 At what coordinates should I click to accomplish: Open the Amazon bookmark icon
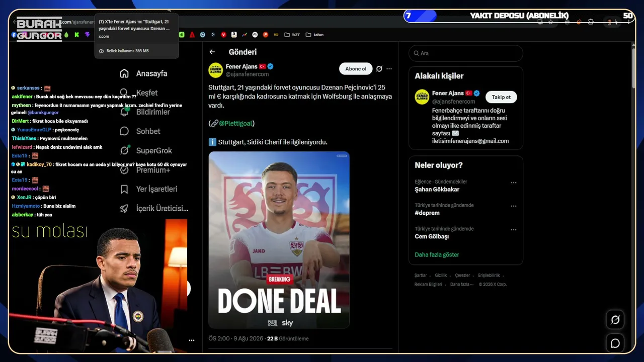point(234,35)
